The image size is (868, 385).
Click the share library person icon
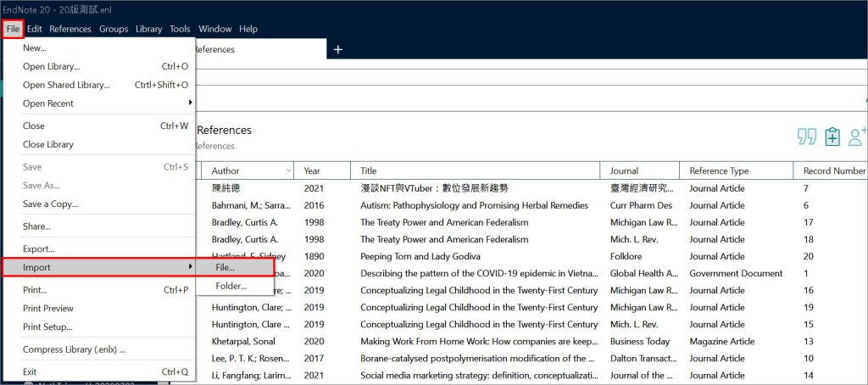858,137
